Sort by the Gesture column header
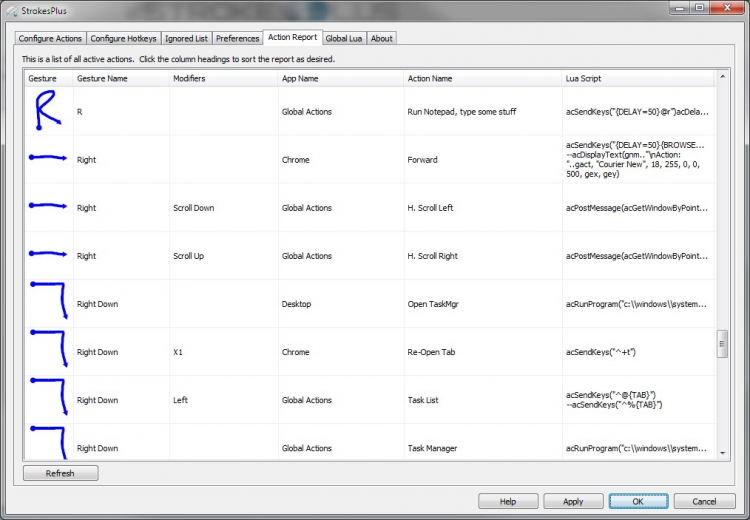Screen dimensions: 750x520 pyautogui.click(x=48, y=78)
